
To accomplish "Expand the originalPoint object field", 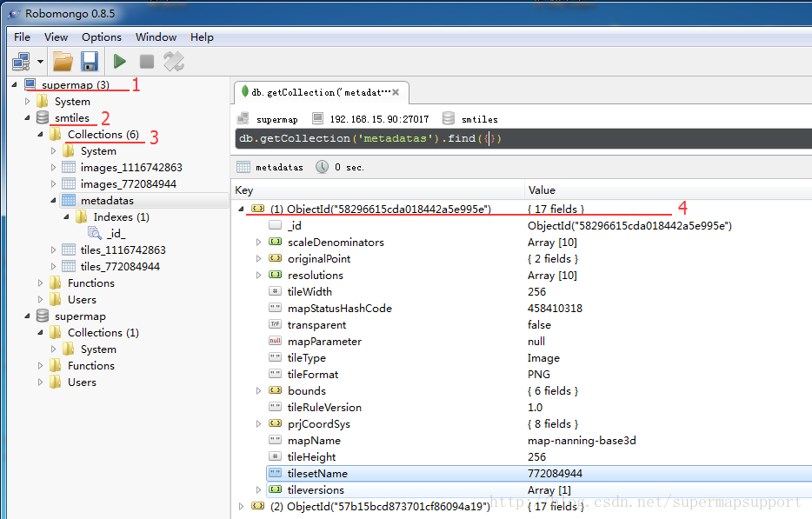I will 258,258.
